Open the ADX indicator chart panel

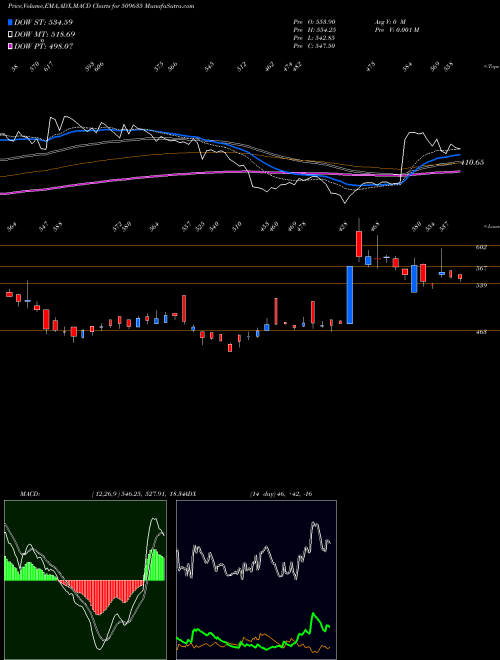tap(256, 580)
